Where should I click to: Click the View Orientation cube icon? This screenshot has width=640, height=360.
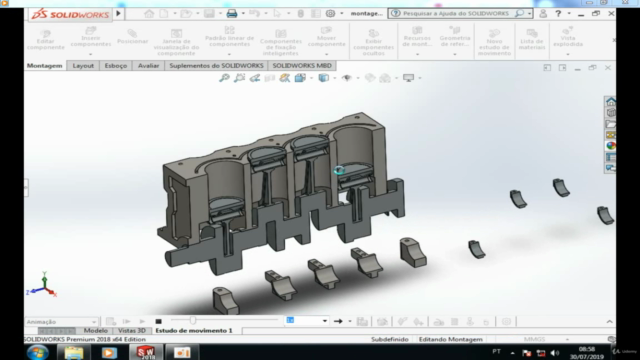300,78
